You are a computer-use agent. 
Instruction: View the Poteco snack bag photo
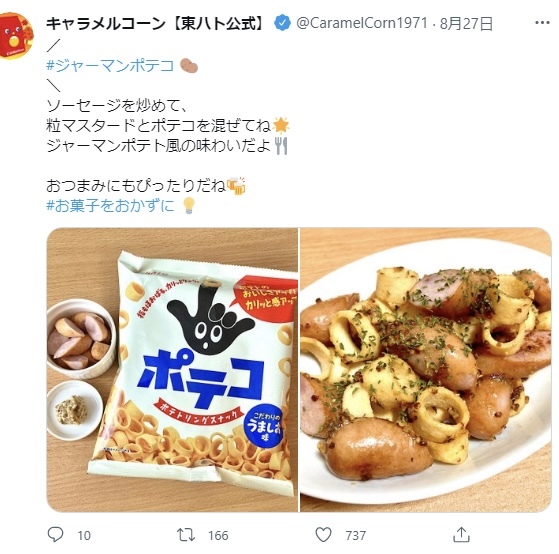(x=172, y=370)
